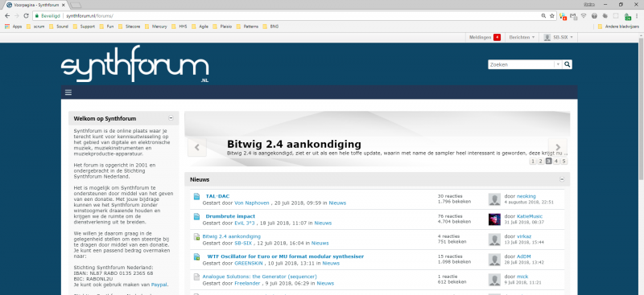Screen dimensions: 644x295
Task: Click neoking's avatar placeholder
Action: 494,199
